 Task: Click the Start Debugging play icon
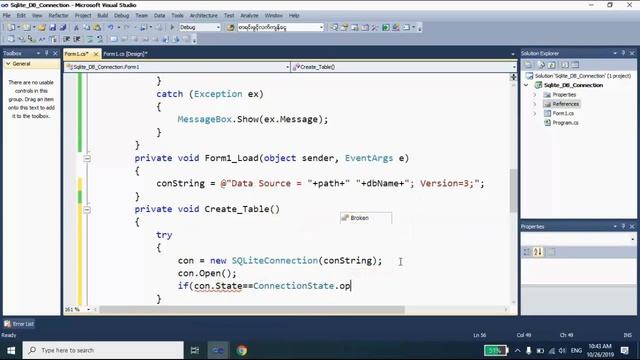172,27
